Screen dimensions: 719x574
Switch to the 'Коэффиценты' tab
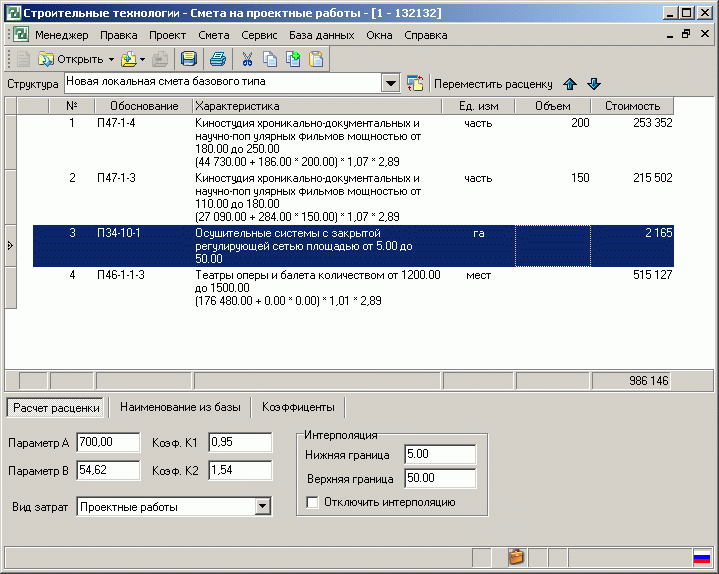click(x=298, y=407)
